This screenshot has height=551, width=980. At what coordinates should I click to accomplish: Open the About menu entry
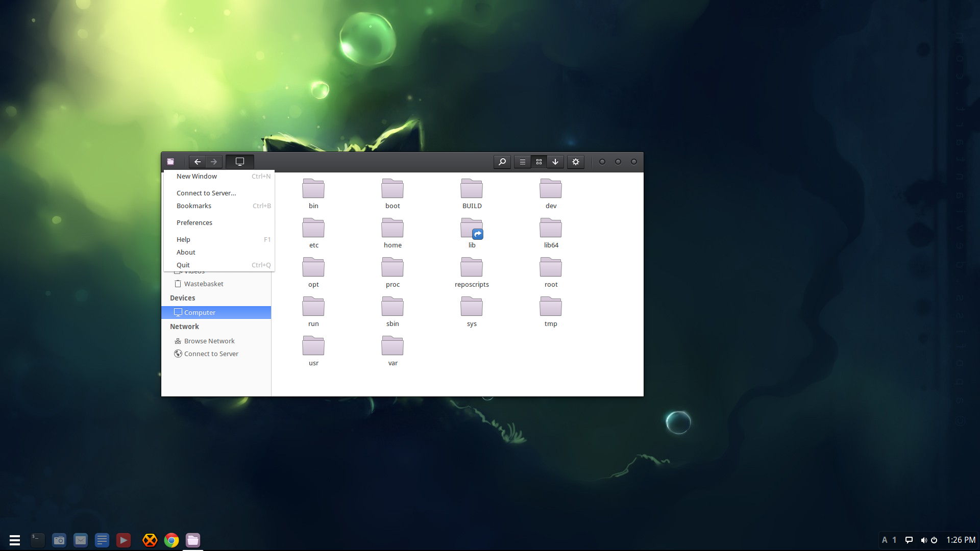(x=219, y=252)
